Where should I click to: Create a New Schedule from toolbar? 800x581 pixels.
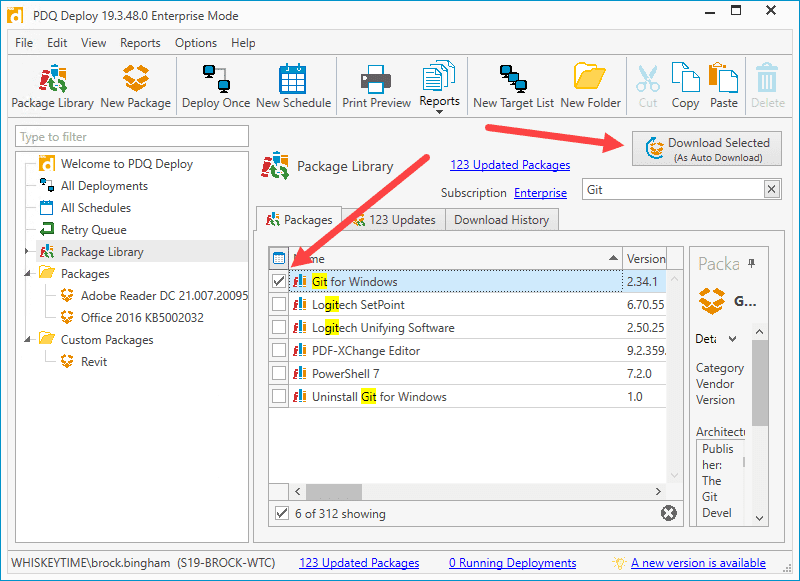(x=293, y=86)
